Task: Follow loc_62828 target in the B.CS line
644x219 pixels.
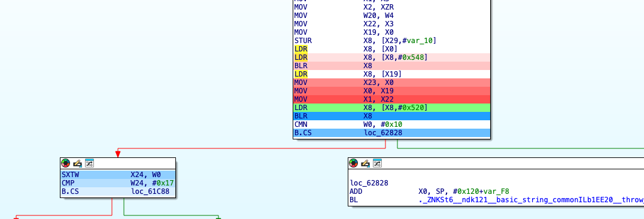Action: [383, 133]
